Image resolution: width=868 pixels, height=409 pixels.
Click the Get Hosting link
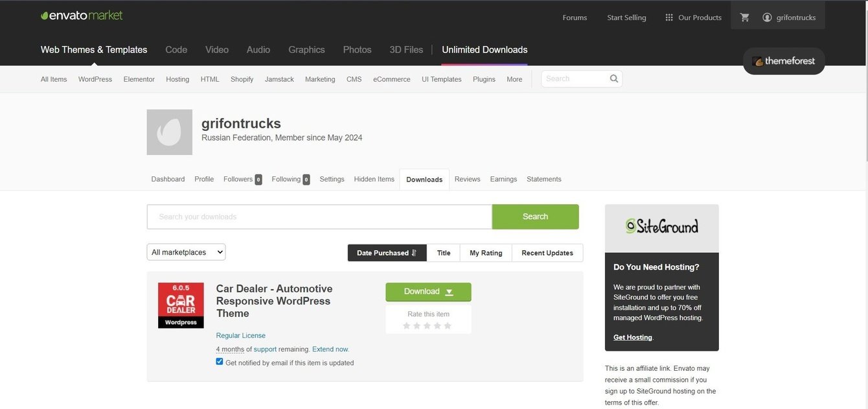[x=633, y=337]
